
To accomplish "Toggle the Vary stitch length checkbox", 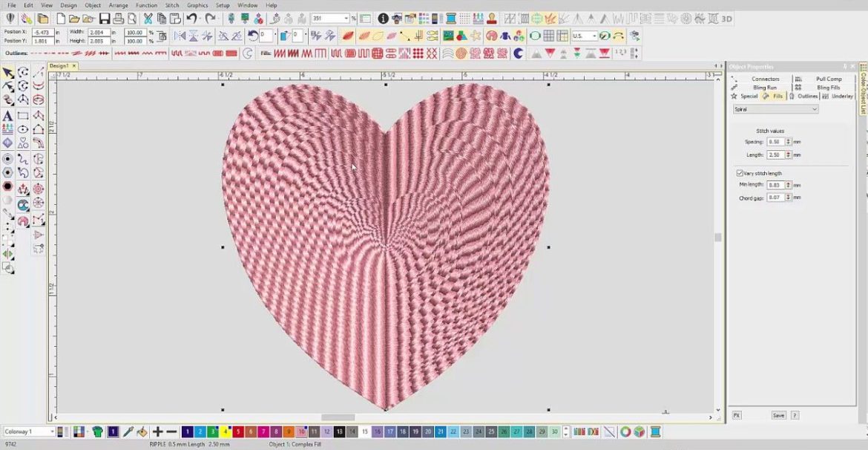I will point(740,173).
